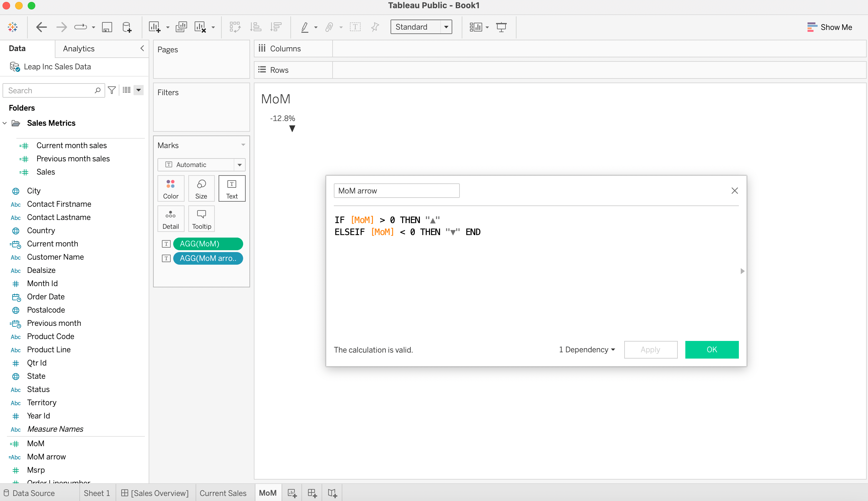This screenshot has height=501, width=868.
Task: Click the Sort Ascending toolbar icon
Action: pyautogui.click(x=255, y=27)
